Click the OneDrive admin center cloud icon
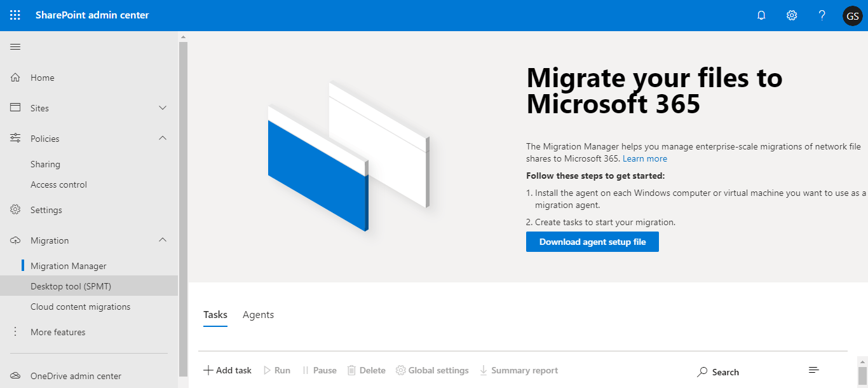Image resolution: width=868 pixels, height=388 pixels. pyautogui.click(x=15, y=376)
